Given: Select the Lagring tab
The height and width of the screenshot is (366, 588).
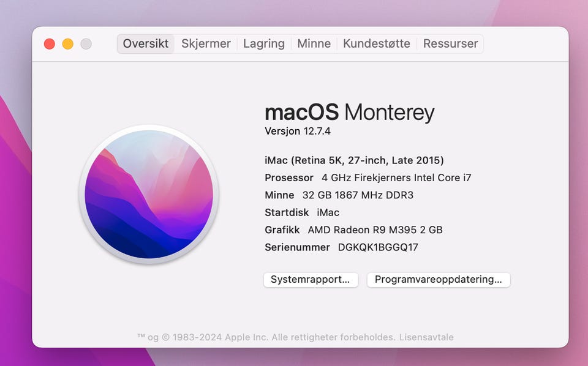Looking at the screenshot, I should pos(264,44).
